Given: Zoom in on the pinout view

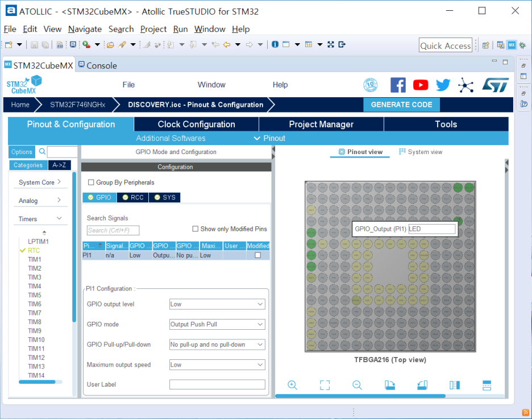Looking at the screenshot, I should pyautogui.click(x=292, y=385).
